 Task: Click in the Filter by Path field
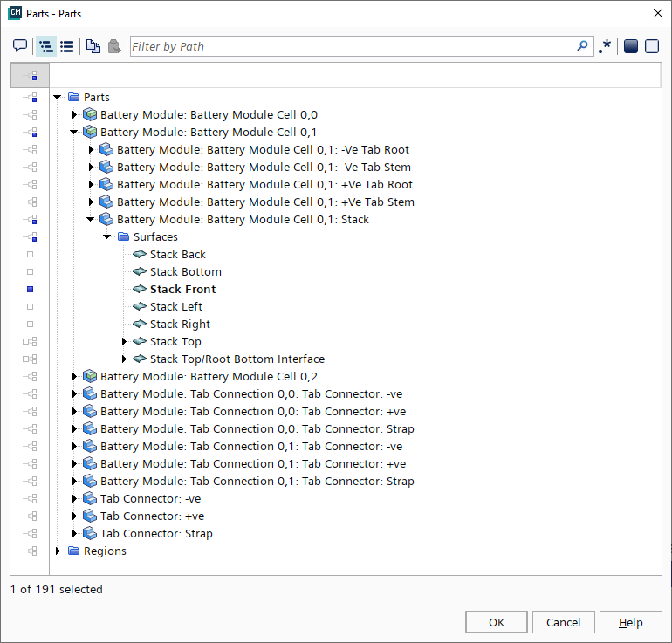[349, 46]
